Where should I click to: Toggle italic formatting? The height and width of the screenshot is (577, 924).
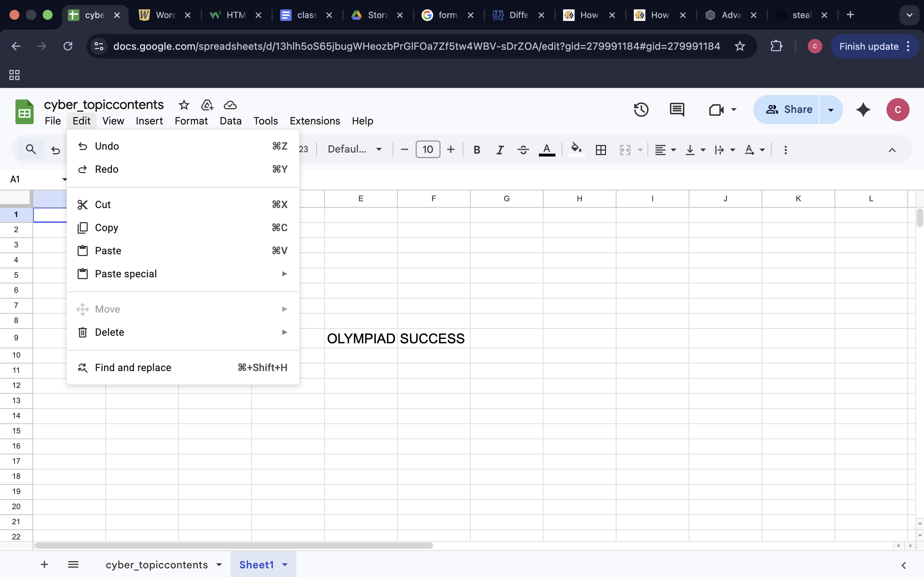coord(500,150)
